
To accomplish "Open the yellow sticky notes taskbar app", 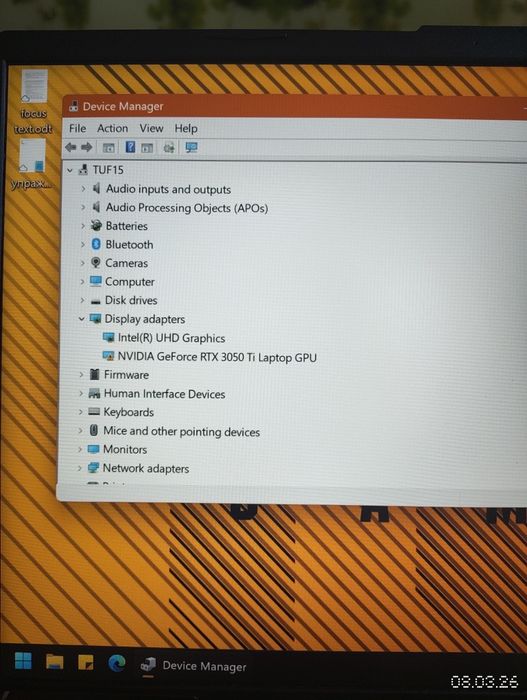I will coord(86,662).
